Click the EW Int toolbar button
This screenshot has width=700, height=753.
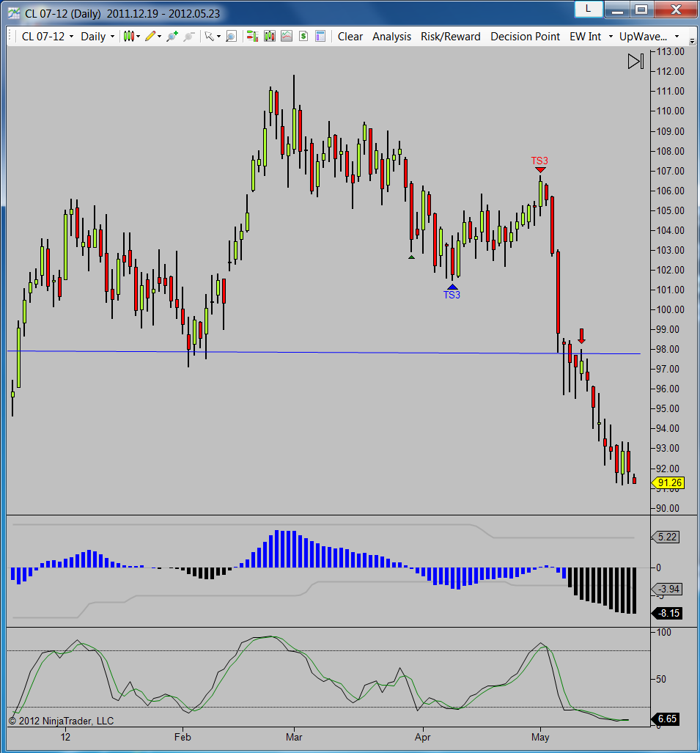(x=585, y=37)
